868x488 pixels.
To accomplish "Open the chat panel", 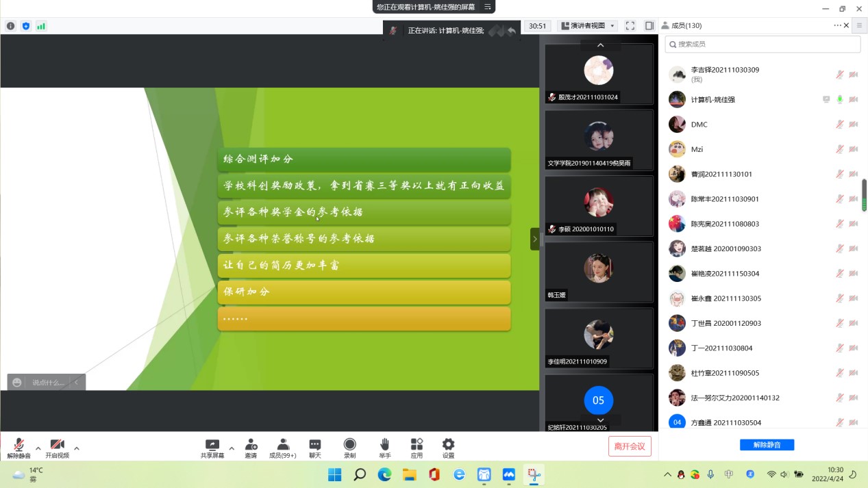I will 314,448.
